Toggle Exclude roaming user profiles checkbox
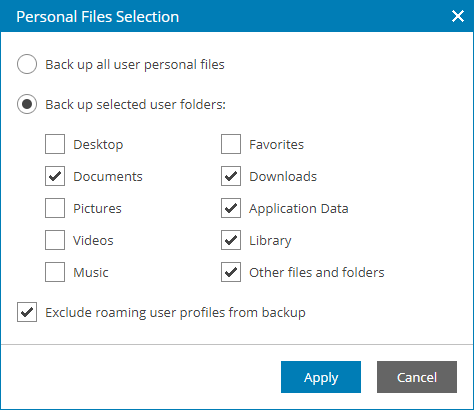The width and height of the screenshot is (474, 410). (x=27, y=312)
